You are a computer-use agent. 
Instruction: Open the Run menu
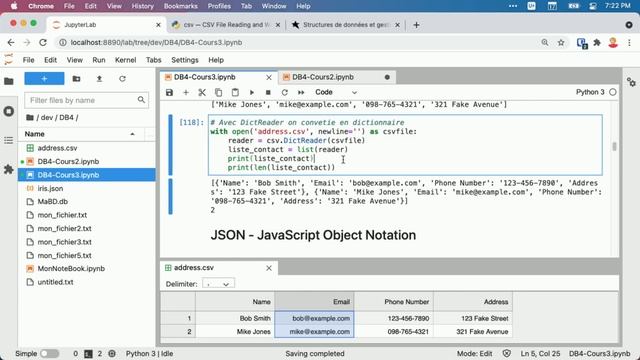click(99, 60)
